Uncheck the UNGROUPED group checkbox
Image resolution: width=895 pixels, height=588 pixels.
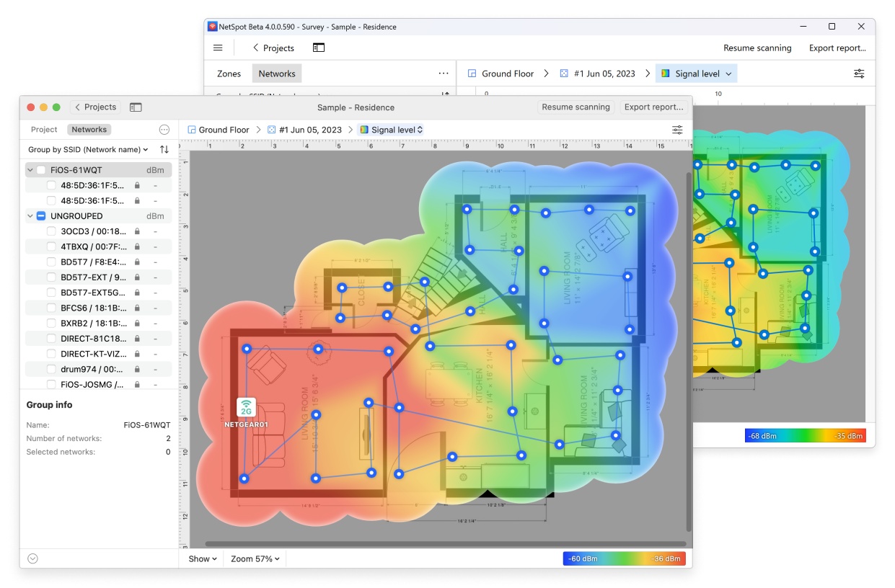[x=42, y=215]
